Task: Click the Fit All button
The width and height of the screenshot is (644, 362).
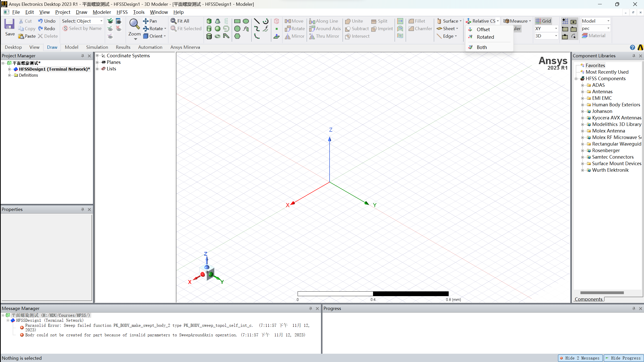Action: click(180, 21)
